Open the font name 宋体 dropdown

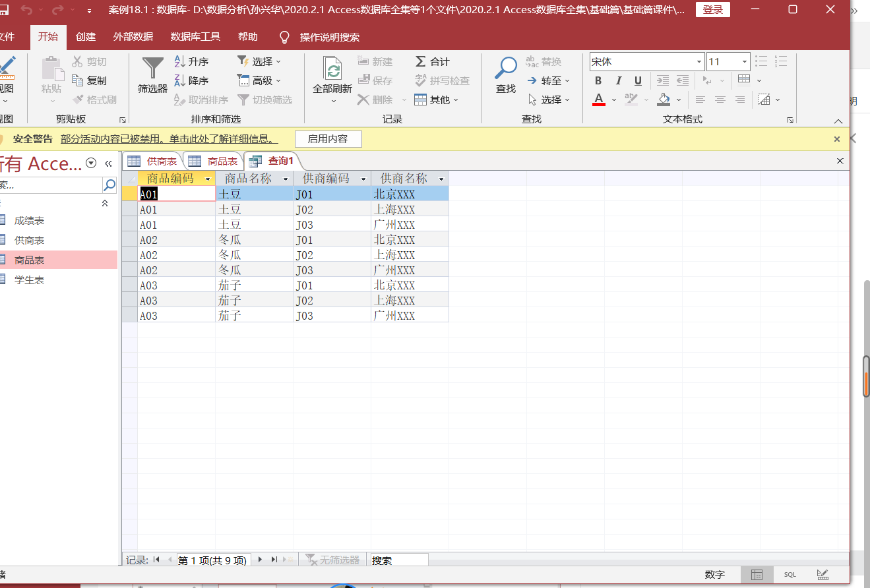click(699, 62)
